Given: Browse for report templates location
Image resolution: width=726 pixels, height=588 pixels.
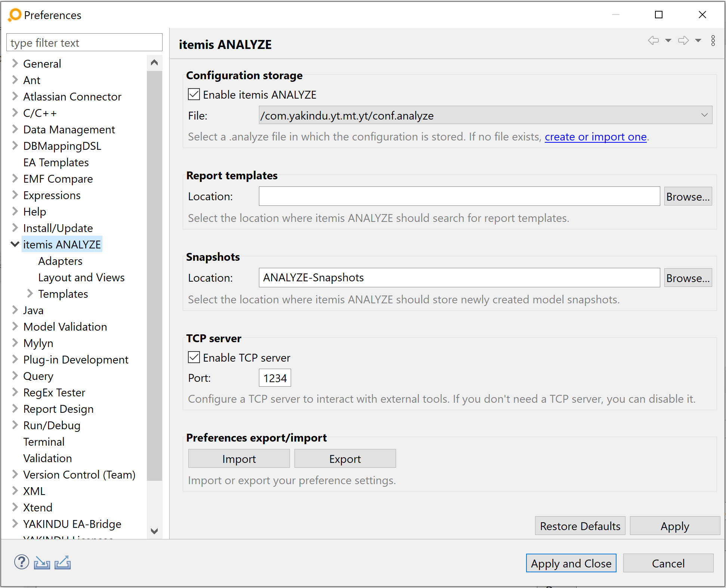Looking at the screenshot, I should click(x=688, y=196).
